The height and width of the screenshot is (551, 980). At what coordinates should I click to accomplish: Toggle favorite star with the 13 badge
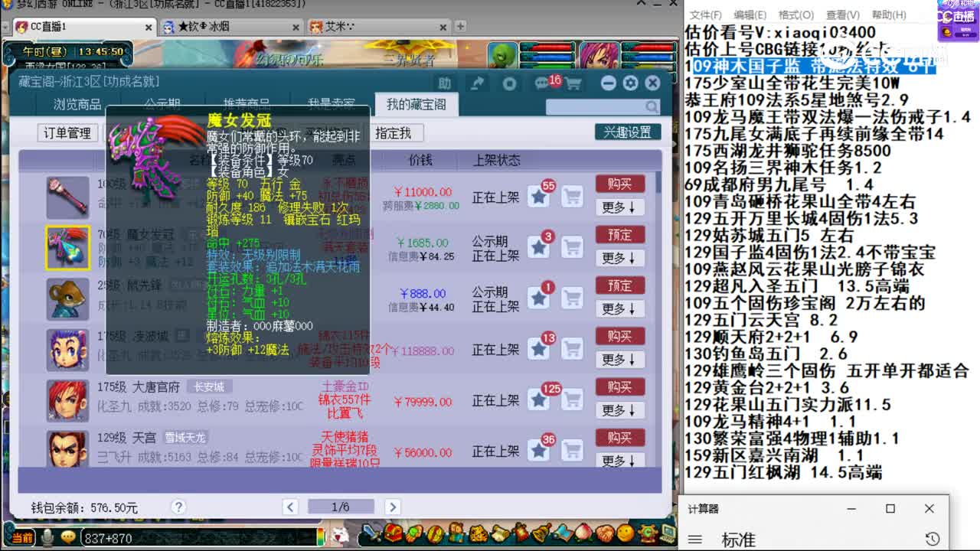point(539,349)
